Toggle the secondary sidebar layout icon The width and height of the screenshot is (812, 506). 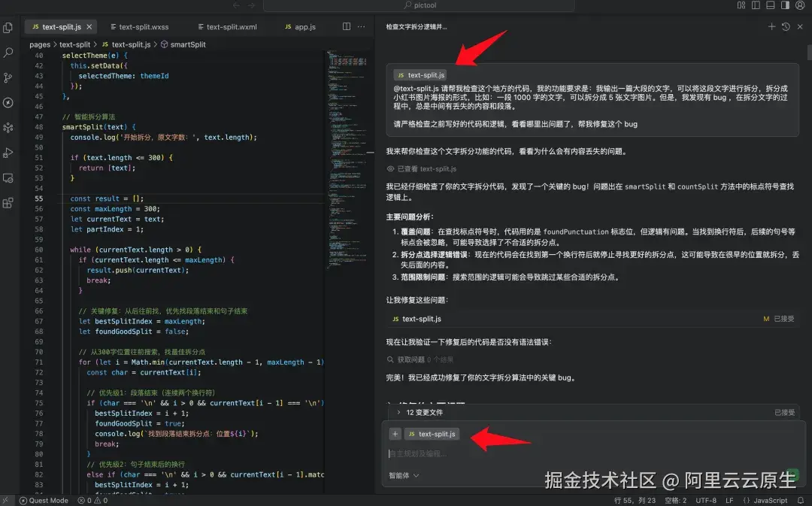785,5
